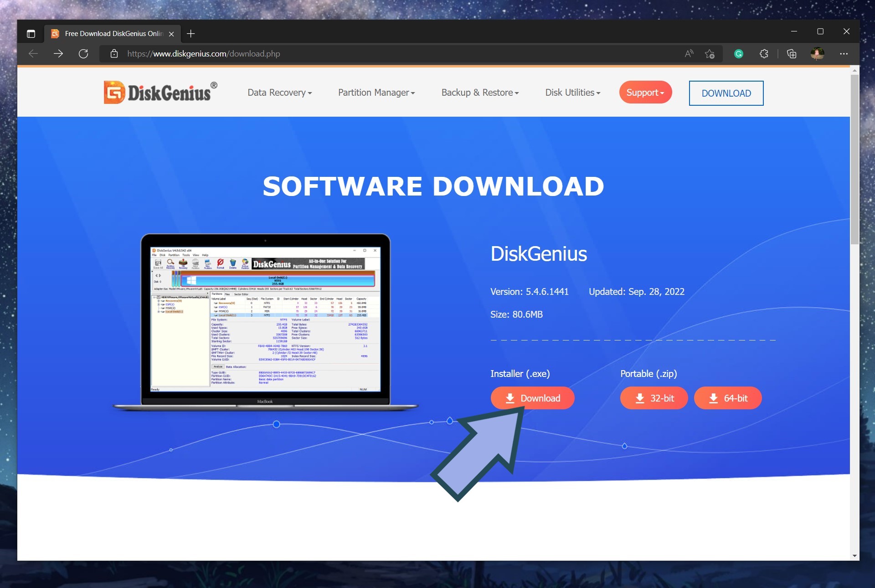Click the Updated: Sep. 28, 2022 text
Screen dimensions: 875x588
click(x=637, y=292)
